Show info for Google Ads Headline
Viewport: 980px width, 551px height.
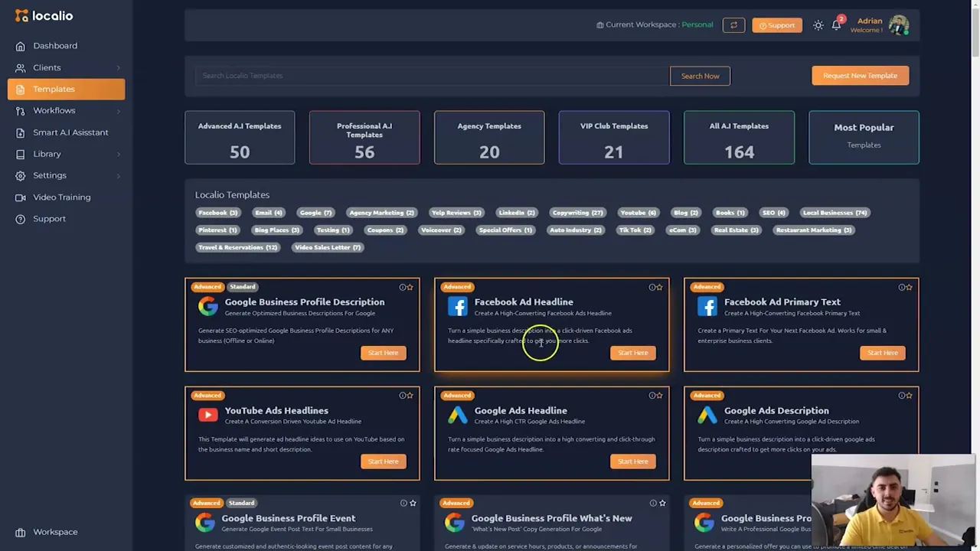point(652,396)
